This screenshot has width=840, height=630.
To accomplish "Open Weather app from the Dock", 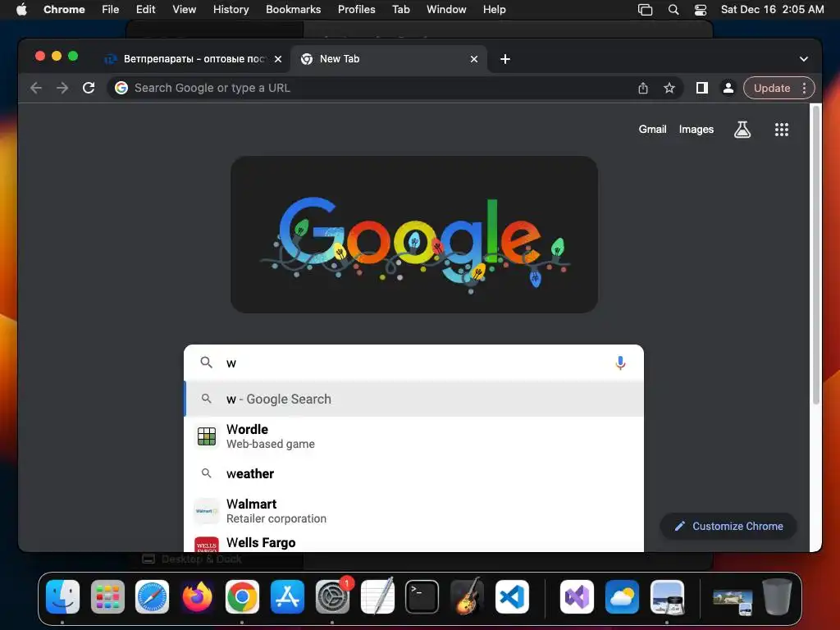I will (x=622, y=596).
